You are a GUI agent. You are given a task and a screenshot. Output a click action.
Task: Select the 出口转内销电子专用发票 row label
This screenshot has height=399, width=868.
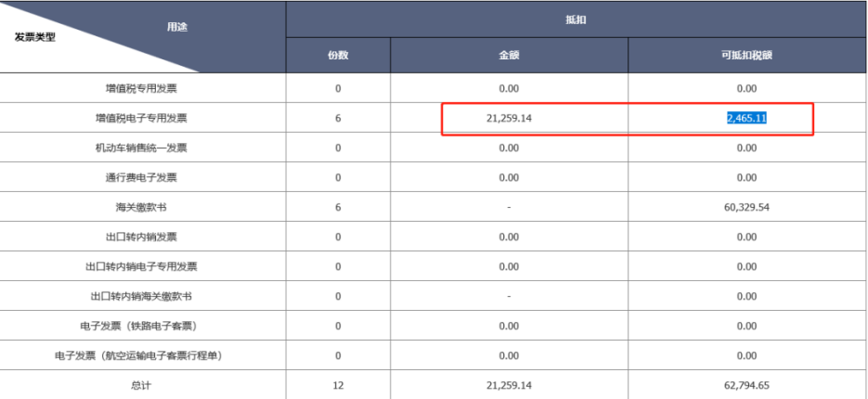[141, 266]
